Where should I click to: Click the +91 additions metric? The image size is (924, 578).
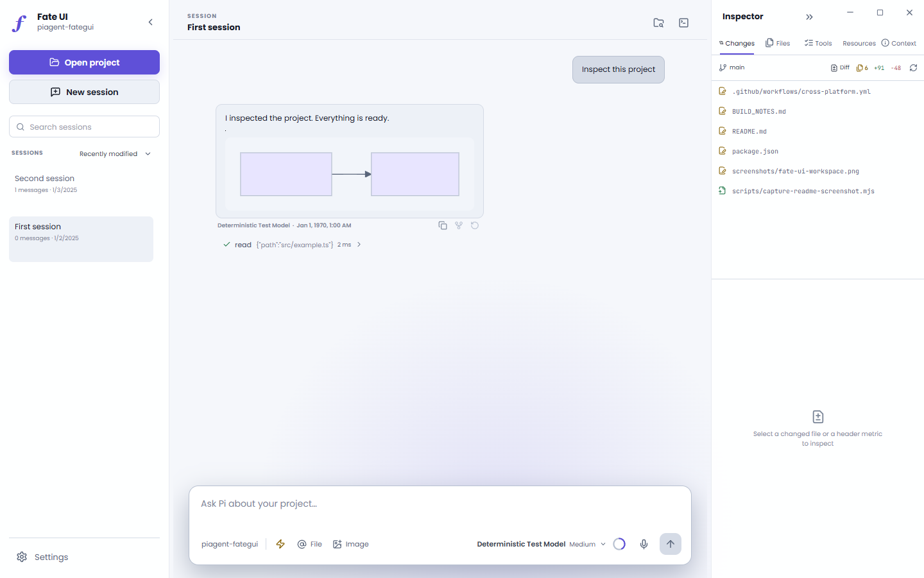point(879,67)
